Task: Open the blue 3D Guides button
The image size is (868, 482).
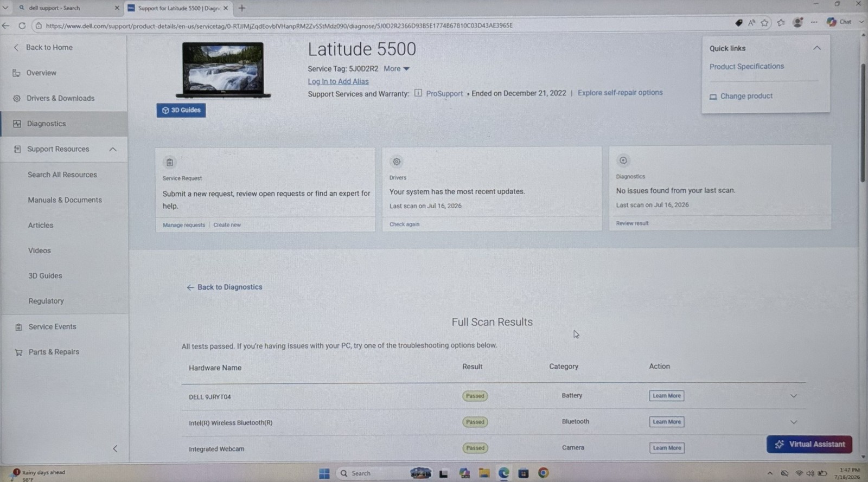Action: [x=181, y=110]
